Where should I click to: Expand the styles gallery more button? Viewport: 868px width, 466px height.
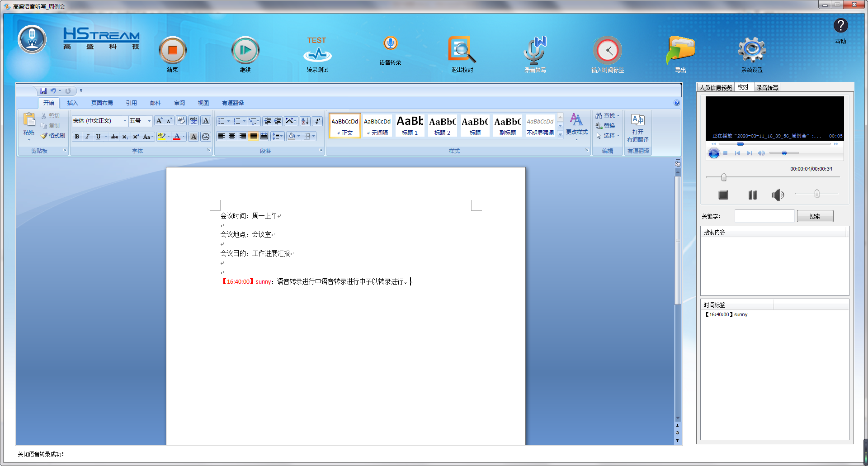point(560,134)
